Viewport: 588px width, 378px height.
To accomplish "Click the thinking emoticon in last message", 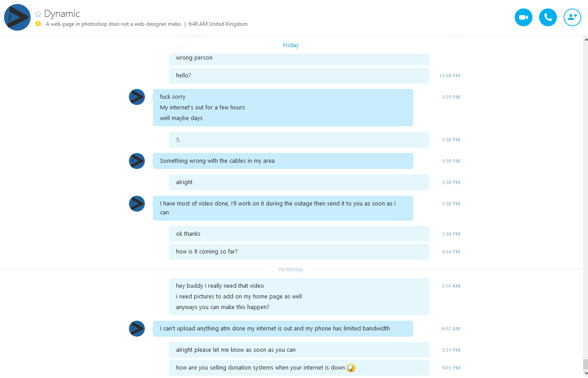I will (351, 368).
